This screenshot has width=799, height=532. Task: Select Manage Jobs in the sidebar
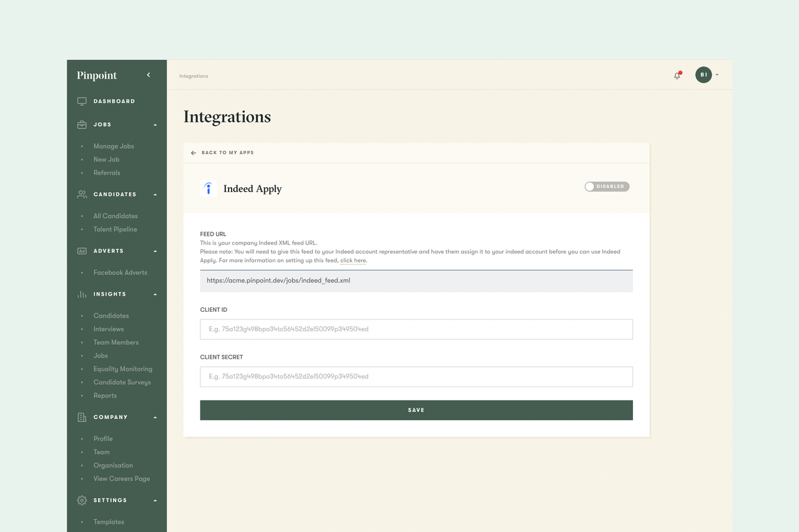pos(114,146)
